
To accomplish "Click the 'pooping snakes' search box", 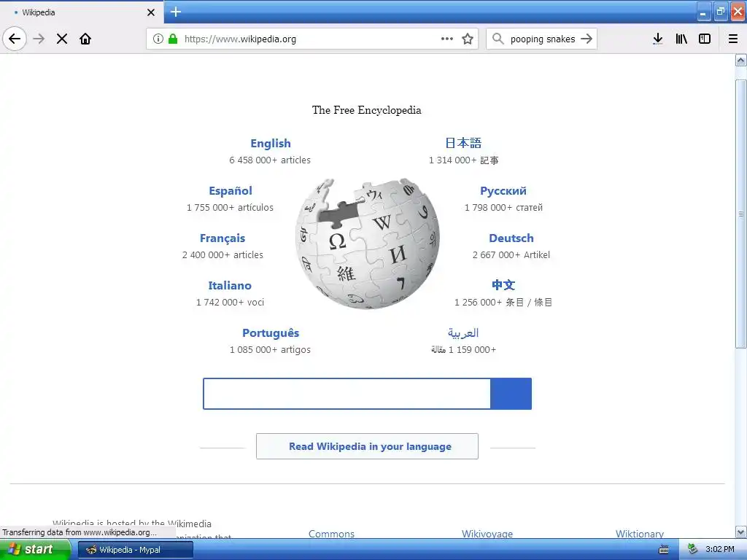I will pyautogui.click(x=542, y=39).
